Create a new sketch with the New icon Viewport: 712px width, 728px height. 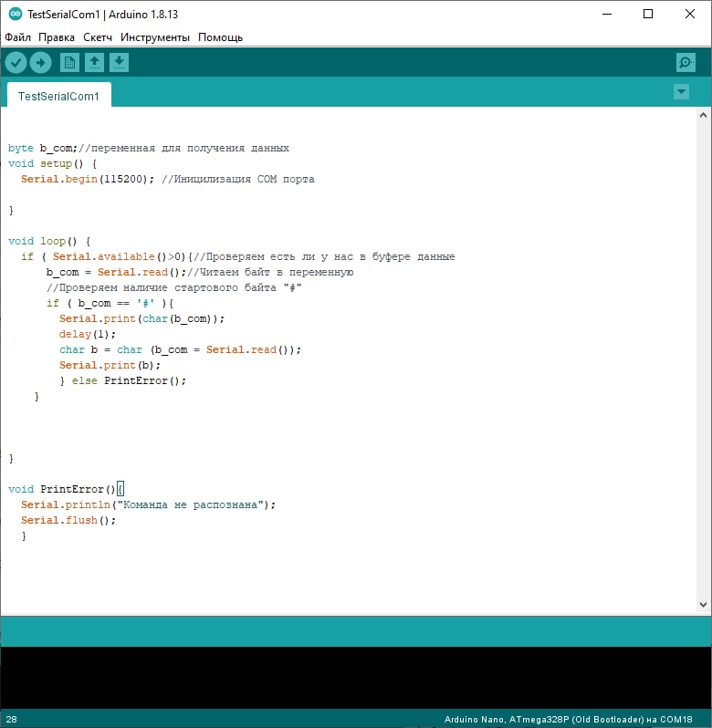pyautogui.click(x=69, y=62)
